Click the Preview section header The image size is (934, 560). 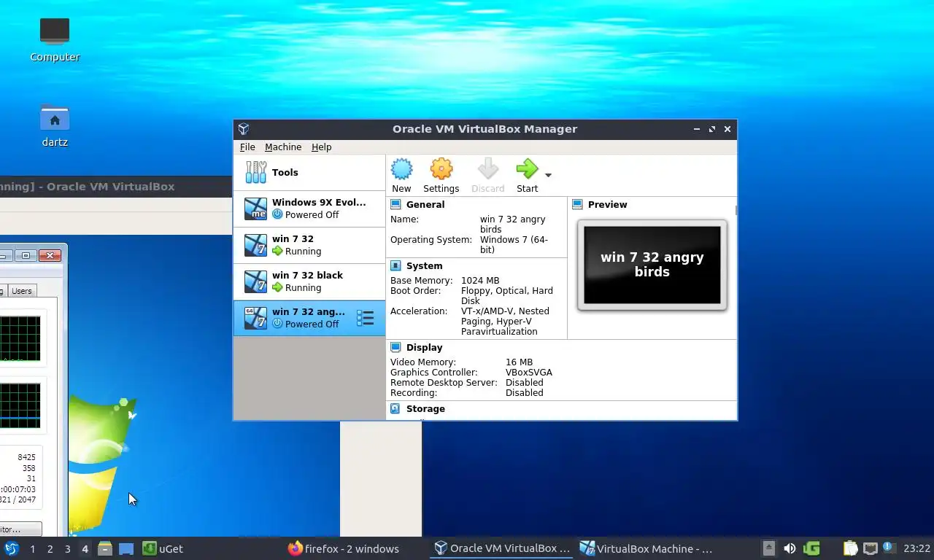click(x=607, y=205)
